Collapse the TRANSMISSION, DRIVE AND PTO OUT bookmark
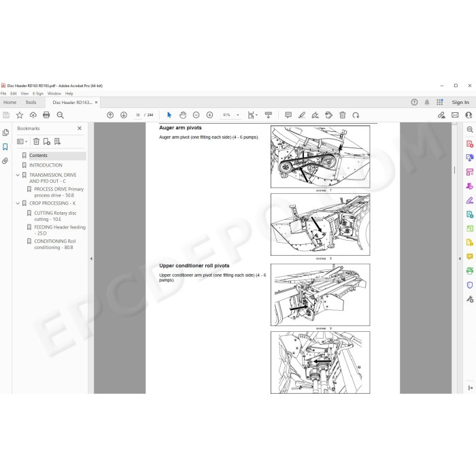Viewport: 476px width, 476px height. [18, 175]
